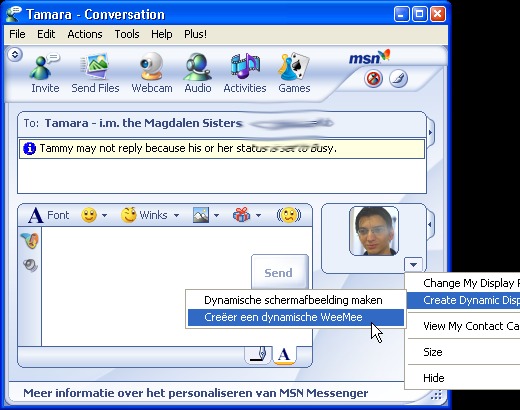Open the File menu
The width and height of the screenshot is (520, 410).
click(17, 34)
